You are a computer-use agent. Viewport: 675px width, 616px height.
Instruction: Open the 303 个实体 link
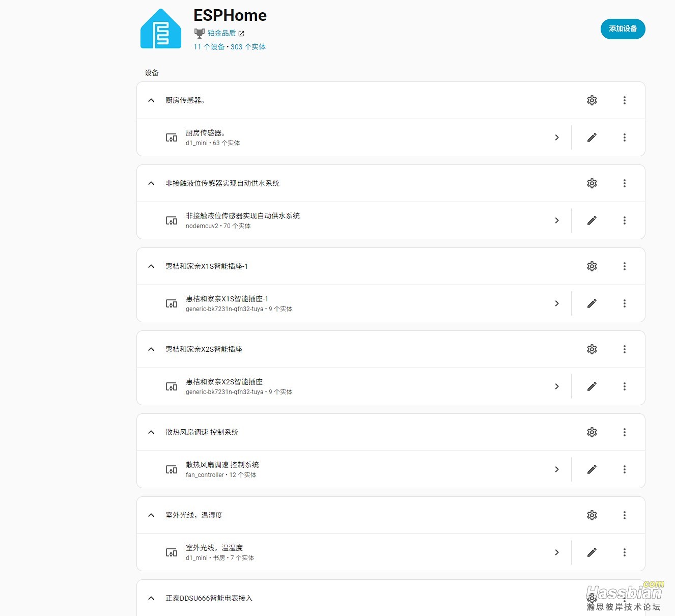(x=248, y=47)
